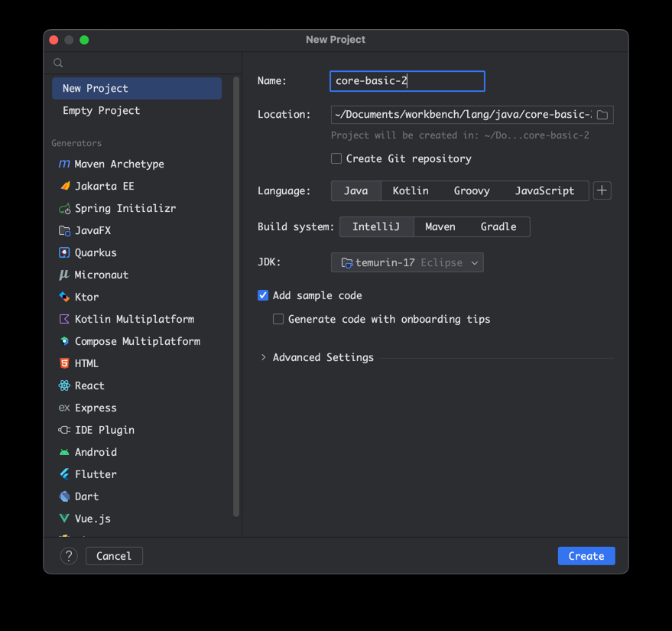Image resolution: width=672 pixels, height=631 pixels.
Task: Select JavaScript language option
Action: pos(544,190)
